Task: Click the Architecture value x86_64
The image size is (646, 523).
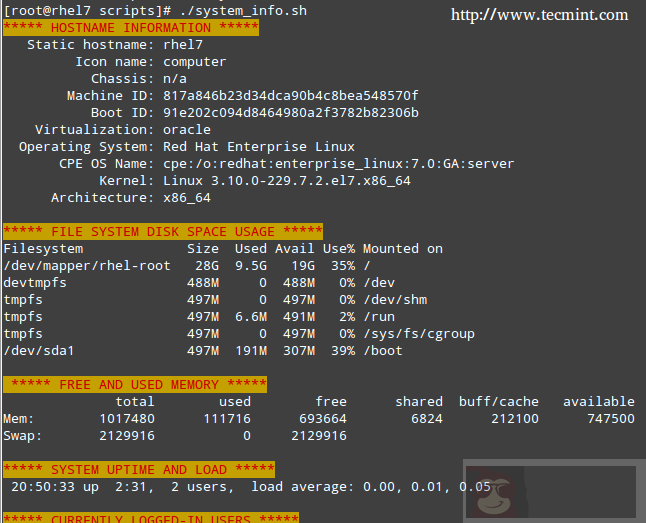Action: 187,198
